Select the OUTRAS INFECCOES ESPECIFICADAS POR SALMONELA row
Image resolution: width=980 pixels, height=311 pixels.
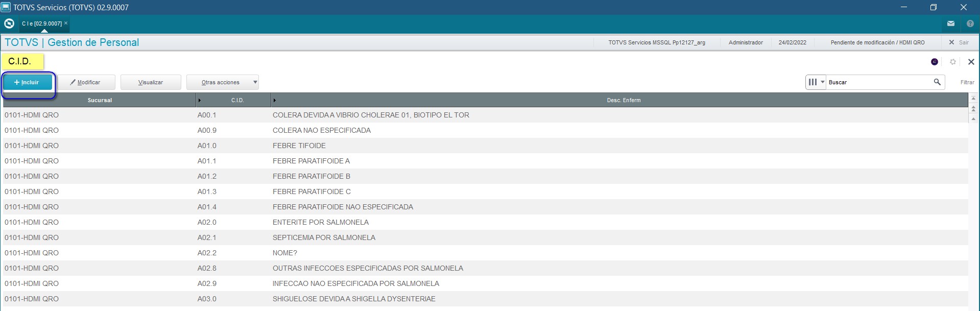click(486, 268)
